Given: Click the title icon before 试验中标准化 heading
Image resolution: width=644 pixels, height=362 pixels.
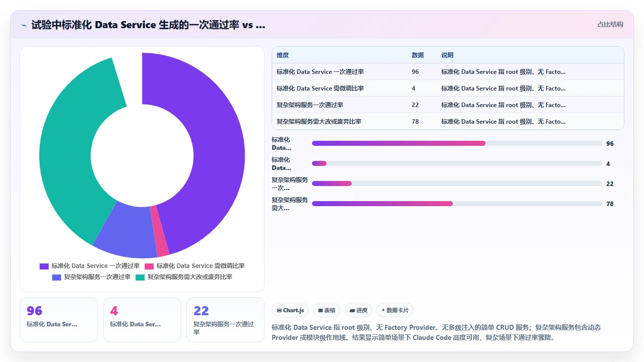Looking at the screenshot, I should click(x=24, y=25).
